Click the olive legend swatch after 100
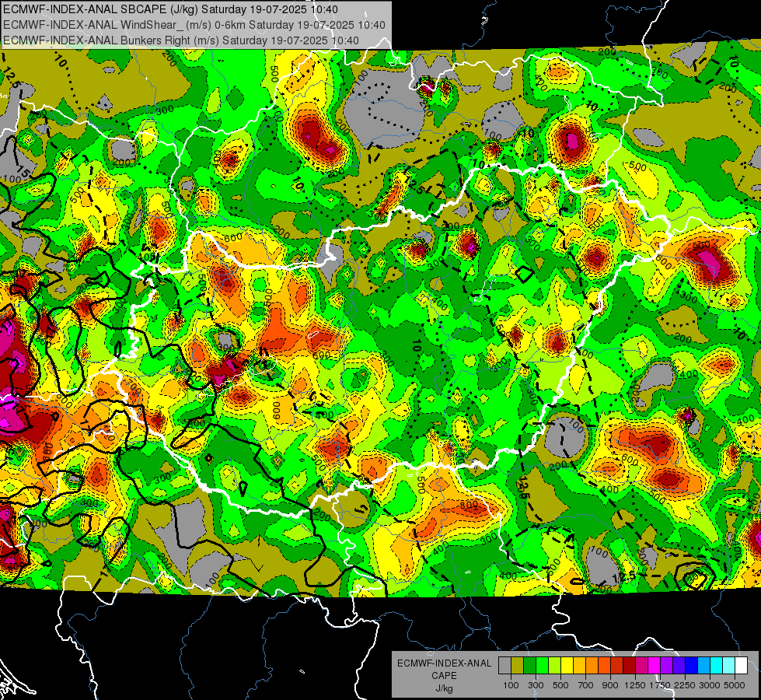This screenshot has height=700, width=761. click(x=518, y=665)
